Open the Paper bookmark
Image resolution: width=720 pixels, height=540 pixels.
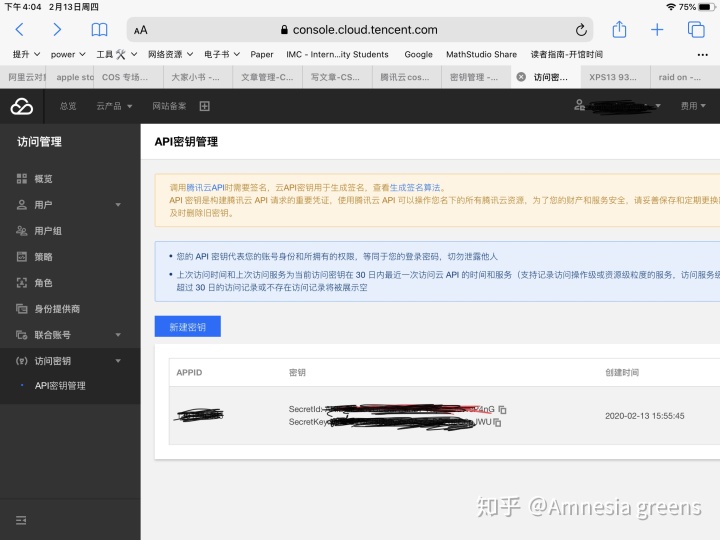[262, 54]
